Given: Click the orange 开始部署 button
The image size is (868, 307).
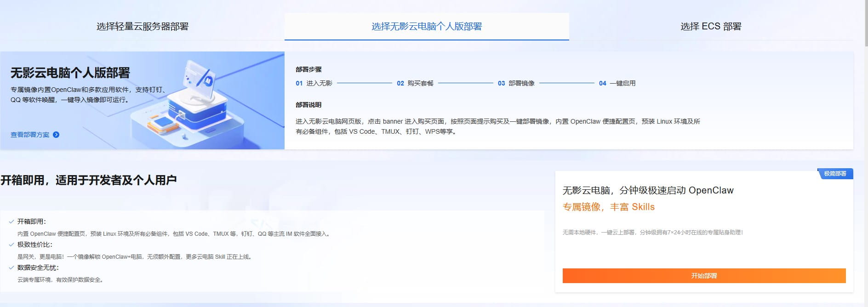Looking at the screenshot, I should tap(704, 276).
